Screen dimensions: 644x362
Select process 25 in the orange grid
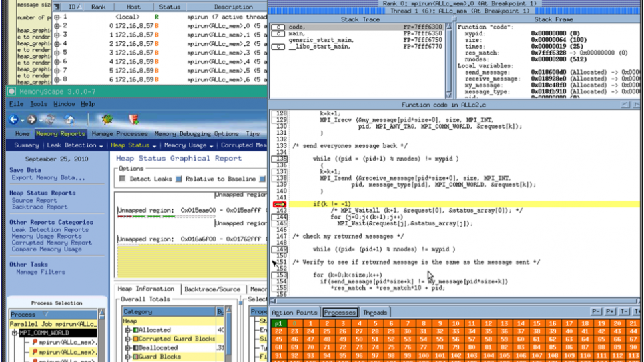327,331
